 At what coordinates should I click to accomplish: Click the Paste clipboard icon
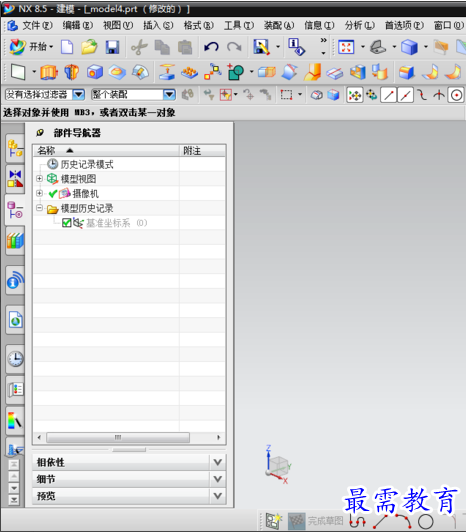[185, 47]
